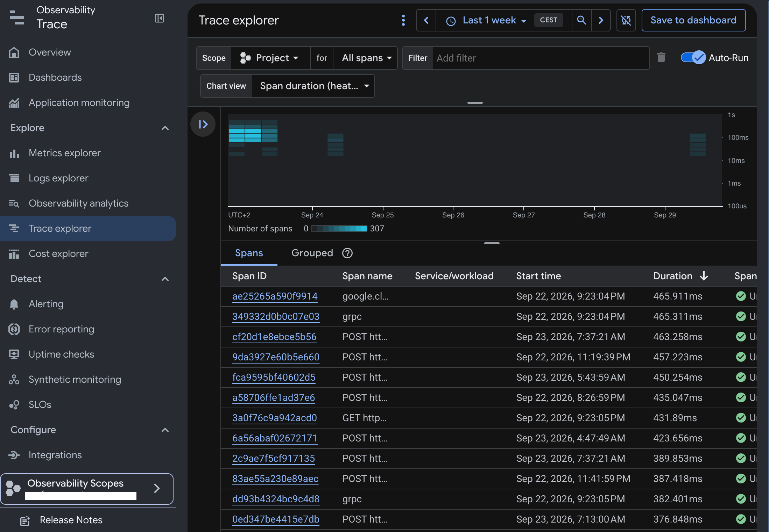This screenshot has width=769, height=532.
Task: Open help icon next to Grouped
Action: click(347, 253)
